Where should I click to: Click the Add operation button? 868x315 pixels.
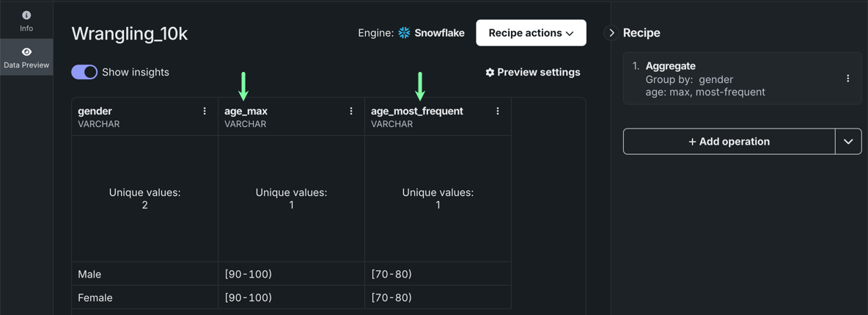pos(729,142)
